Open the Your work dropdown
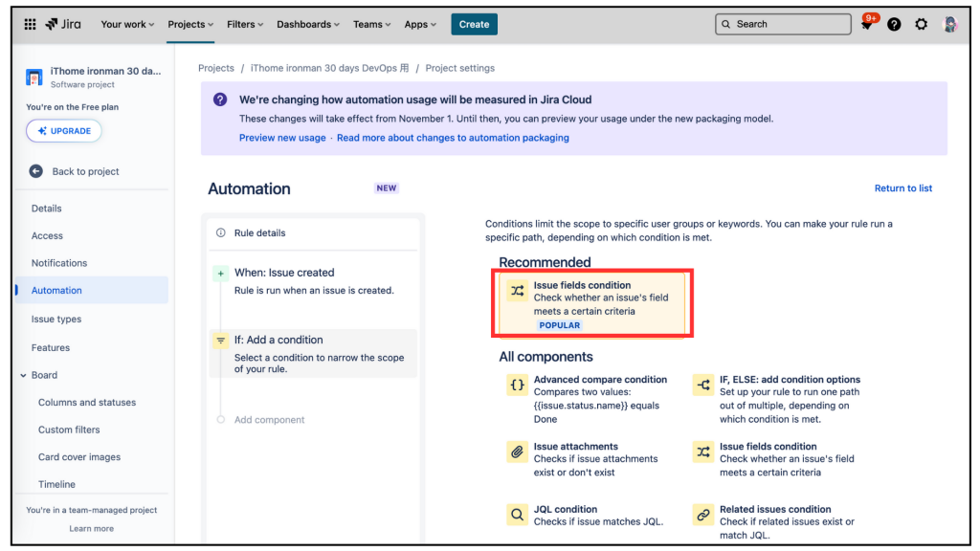The height and width of the screenshot is (551, 980). [127, 24]
